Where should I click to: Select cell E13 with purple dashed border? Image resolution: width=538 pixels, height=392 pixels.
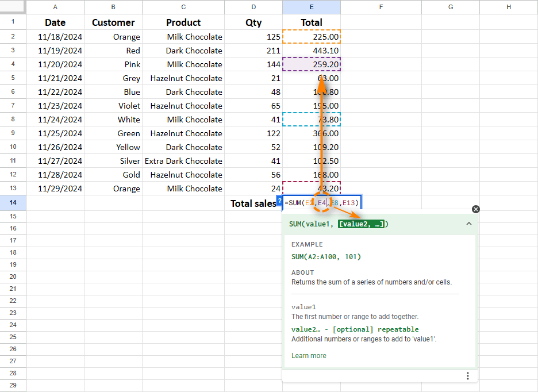pos(312,189)
